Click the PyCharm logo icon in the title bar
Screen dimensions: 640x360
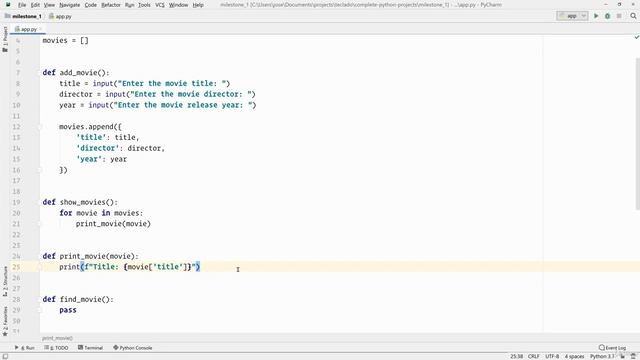point(8,5)
